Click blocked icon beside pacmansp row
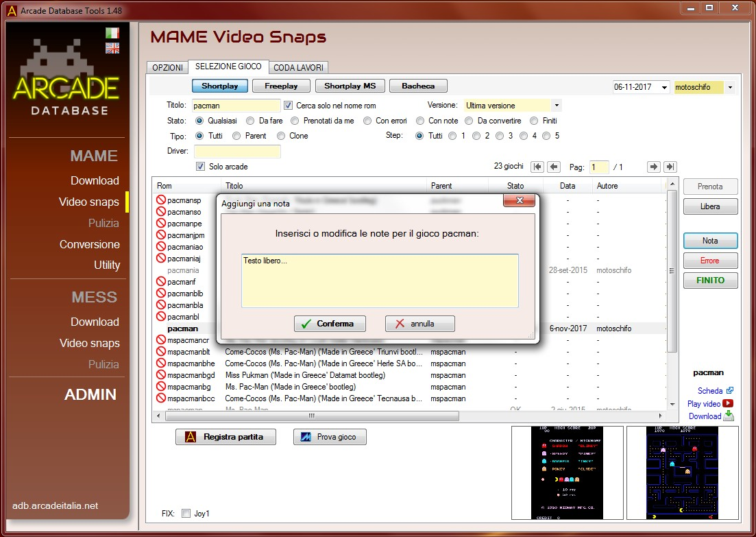 (x=161, y=200)
